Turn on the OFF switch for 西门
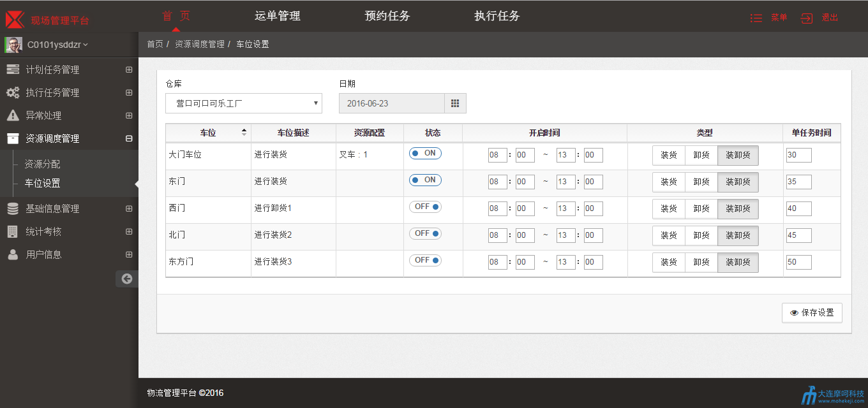Viewport: 868px width, 408px height. (425, 207)
